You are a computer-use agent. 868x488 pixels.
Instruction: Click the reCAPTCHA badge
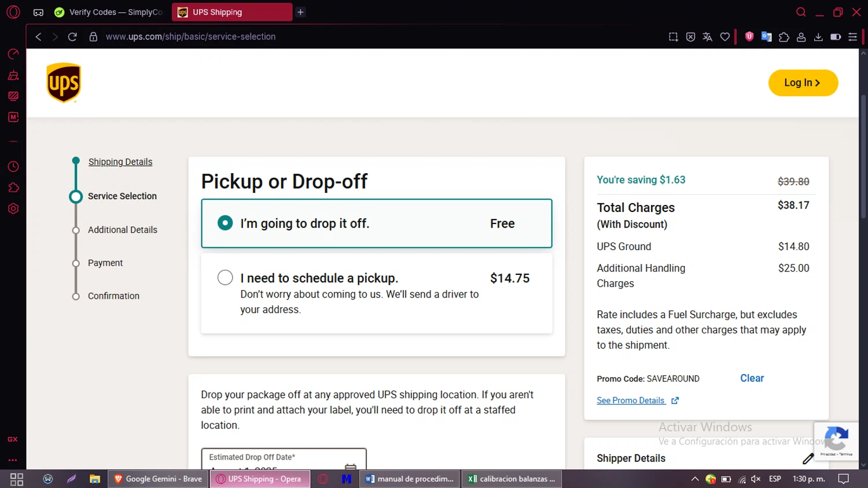click(x=836, y=441)
